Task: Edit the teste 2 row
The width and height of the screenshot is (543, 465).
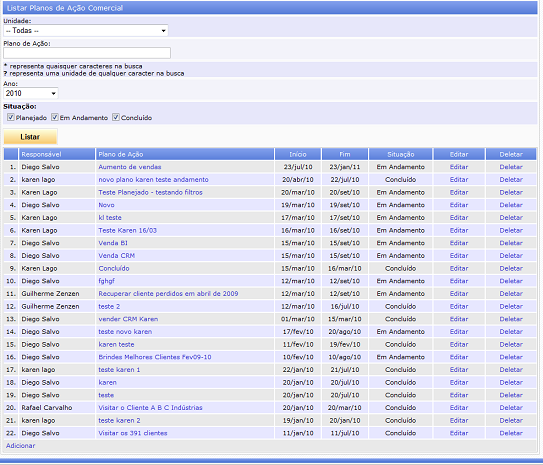Action: click(x=459, y=306)
